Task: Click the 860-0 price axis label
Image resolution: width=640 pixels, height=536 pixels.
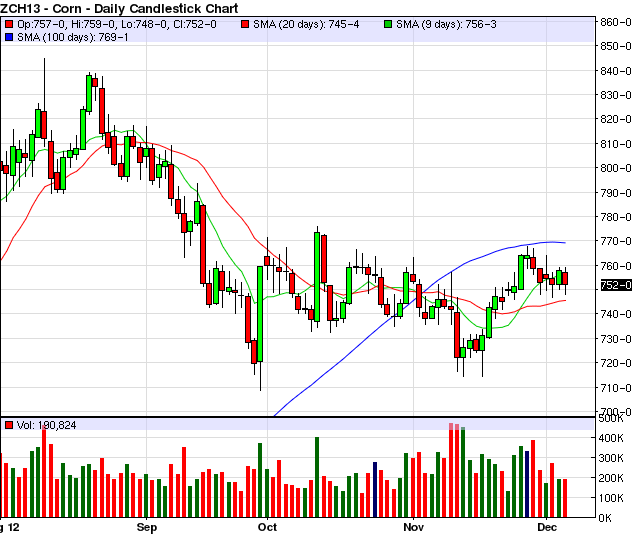Action: click(x=616, y=22)
